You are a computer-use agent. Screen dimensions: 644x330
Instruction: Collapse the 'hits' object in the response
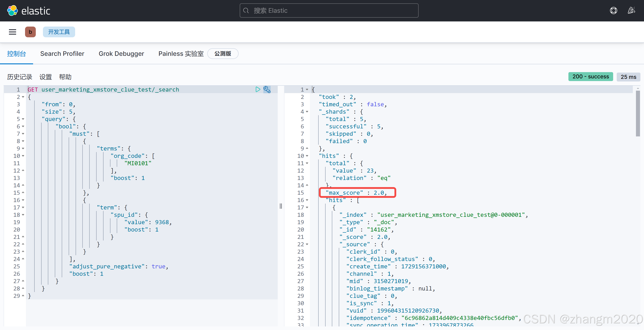tap(307, 156)
